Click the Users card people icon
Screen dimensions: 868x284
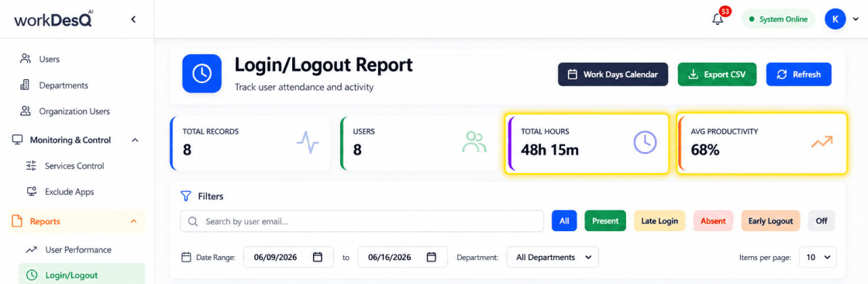click(474, 143)
